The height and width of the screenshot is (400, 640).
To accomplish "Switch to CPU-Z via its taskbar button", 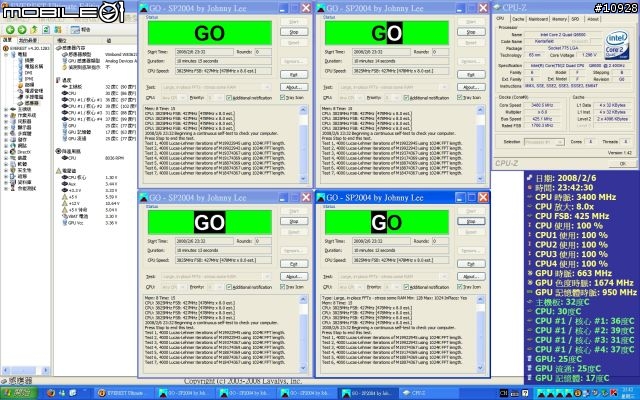I will click(x=430, y=393).
